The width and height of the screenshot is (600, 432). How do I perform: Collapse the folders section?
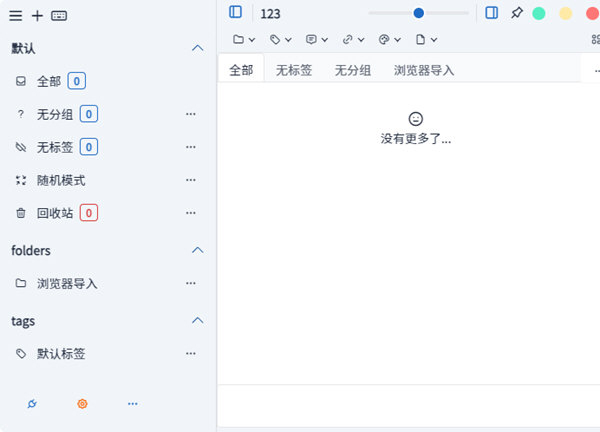(197, 250)
